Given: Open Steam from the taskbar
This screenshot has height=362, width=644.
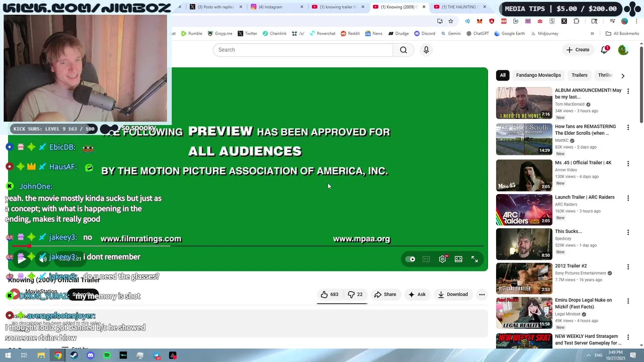Looking at the screenshot, I should pos(74,355).
